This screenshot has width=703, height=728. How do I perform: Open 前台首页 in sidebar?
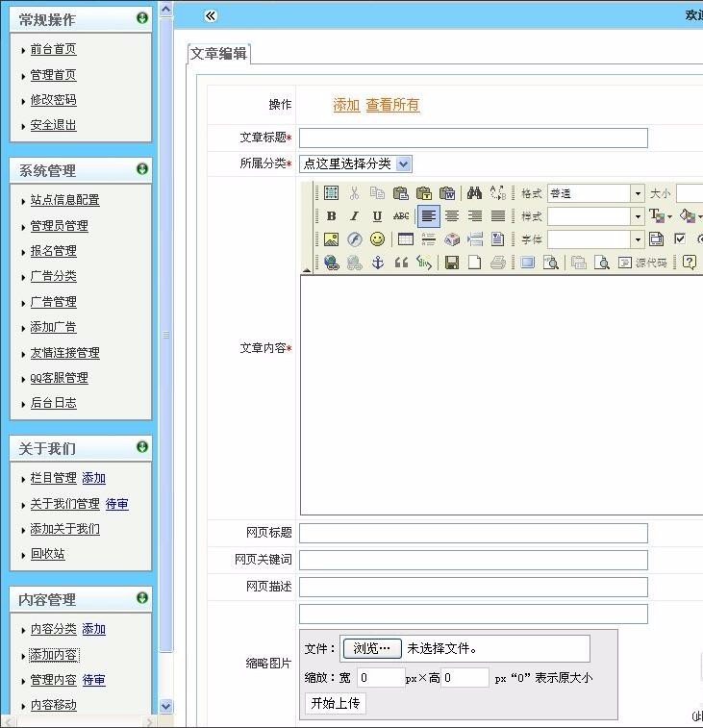[54, 49]
